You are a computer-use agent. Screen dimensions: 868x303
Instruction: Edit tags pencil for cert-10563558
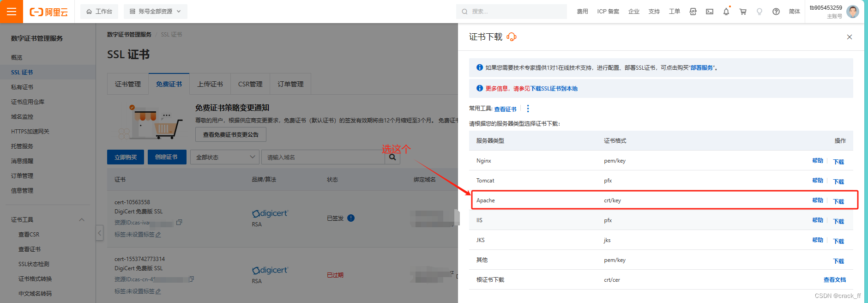pos(158,235)
